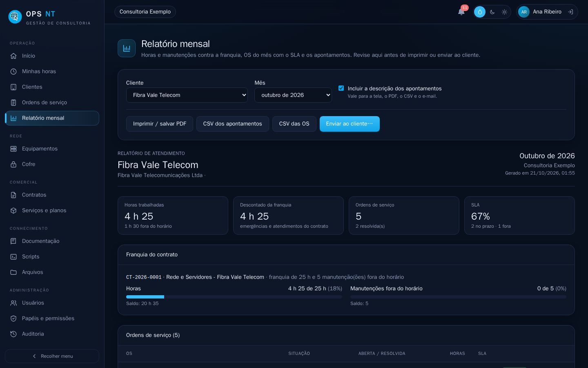
Task: Open the Mês dropdown outubro de 2026
Action: [293, 95]
